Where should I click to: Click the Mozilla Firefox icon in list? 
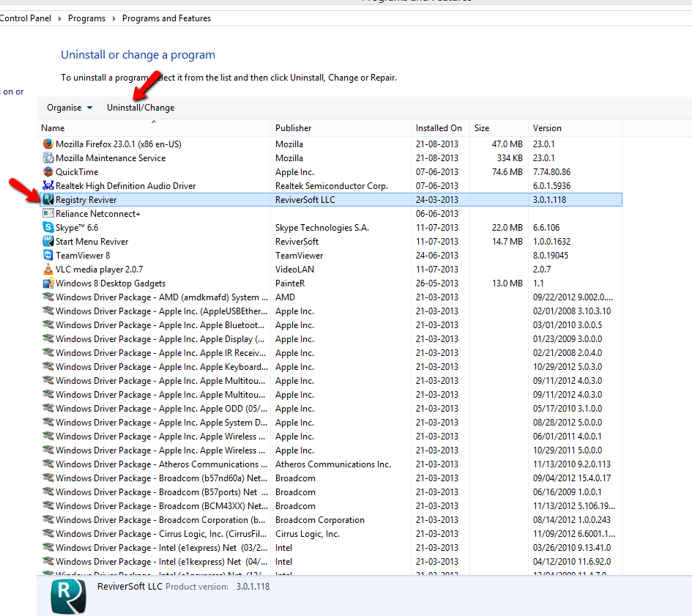tap(48, 144)
